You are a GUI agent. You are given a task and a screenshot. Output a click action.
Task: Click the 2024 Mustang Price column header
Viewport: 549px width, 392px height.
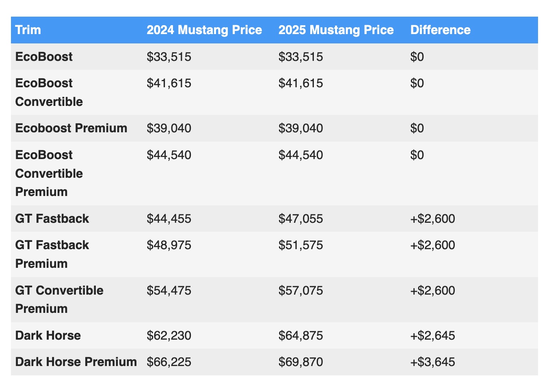204,30
